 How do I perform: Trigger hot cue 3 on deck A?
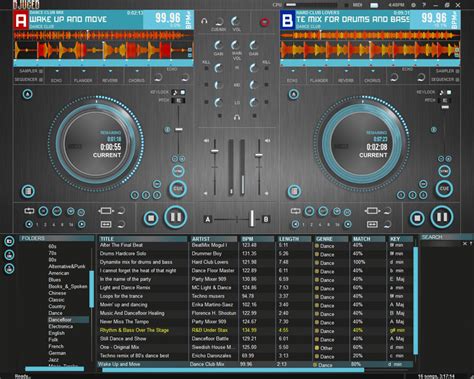157,195
